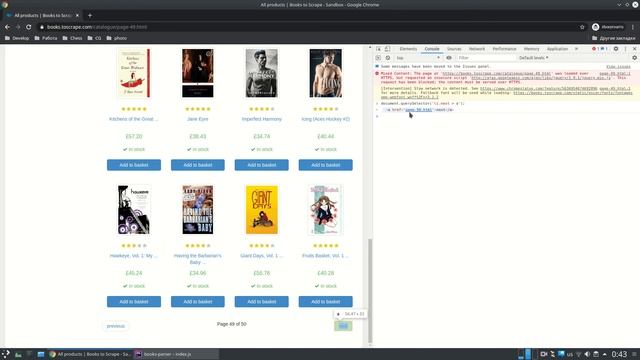This screenshot has height=360, width=640.
Task: Add Imperfect Harmony to basket
Action: [x=262, y=165]
